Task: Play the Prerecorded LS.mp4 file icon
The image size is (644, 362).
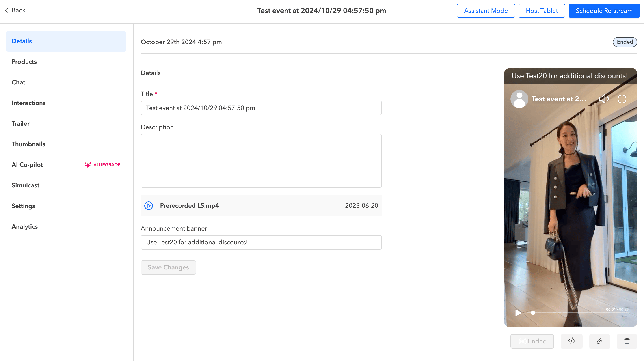Action: coord(149,205)
